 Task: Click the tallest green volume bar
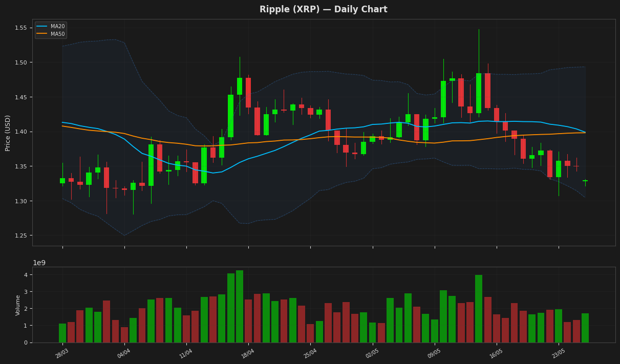(x=240, y=307)
